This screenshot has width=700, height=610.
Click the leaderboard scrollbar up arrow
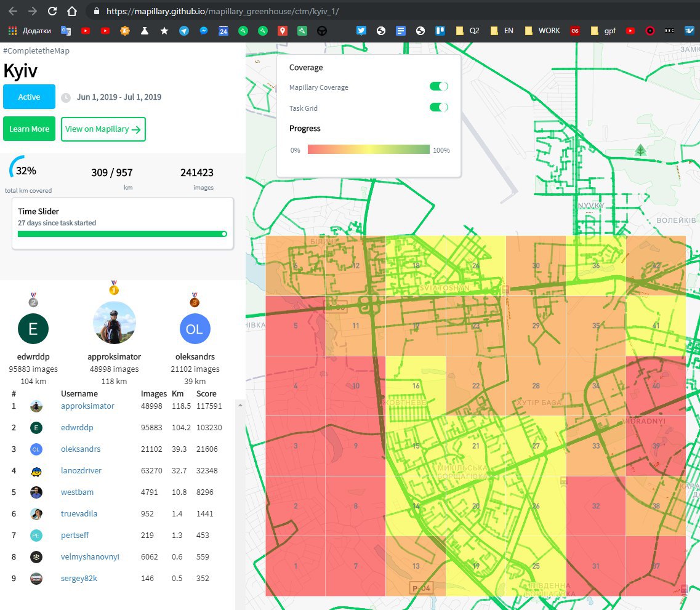[240, 405]
